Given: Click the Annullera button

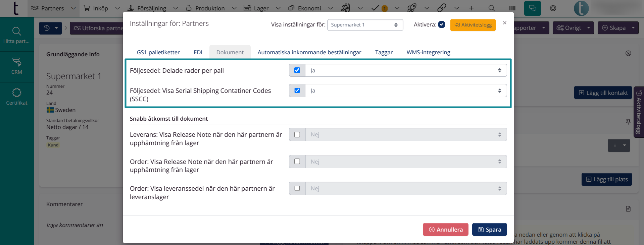Looking at the screenshot, I should click(x=445, y=230).
